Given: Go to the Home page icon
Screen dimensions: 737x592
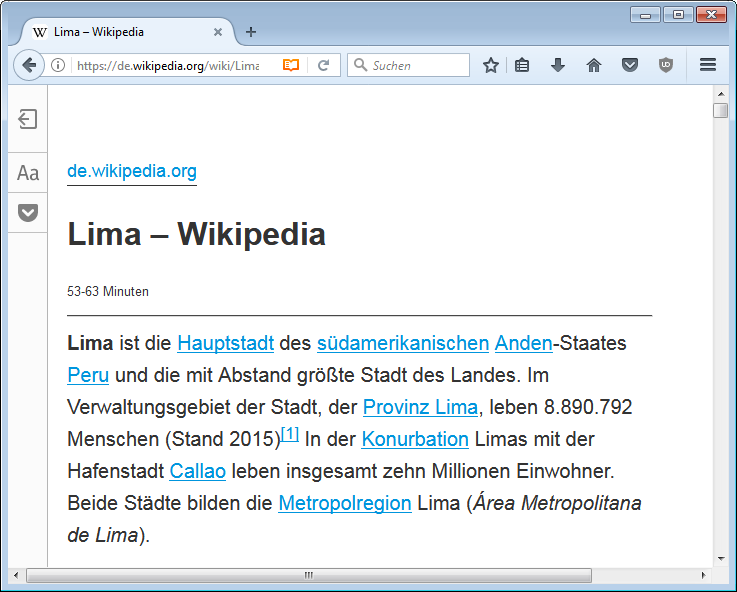Looking at the screenshot, I should (x=594, y=65).
